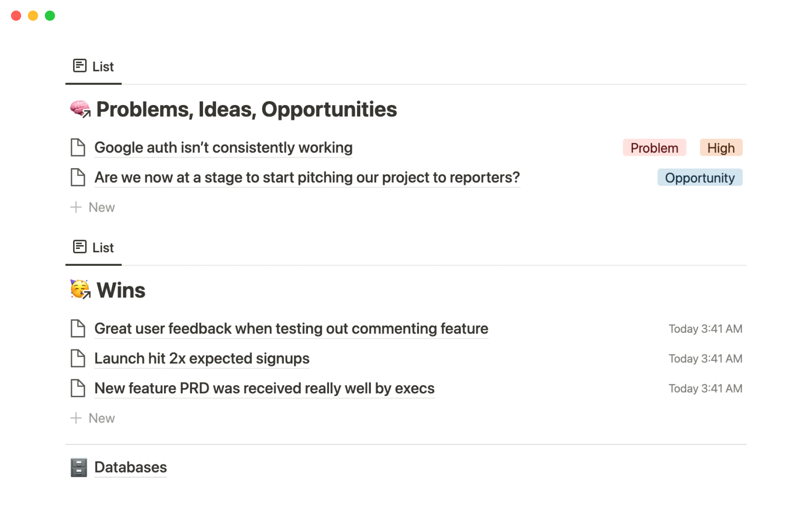The width and height of the screenshot is (812, 508).
Task: Open the Databases page link
Action: pyautogui.click(x=130, y=467)
